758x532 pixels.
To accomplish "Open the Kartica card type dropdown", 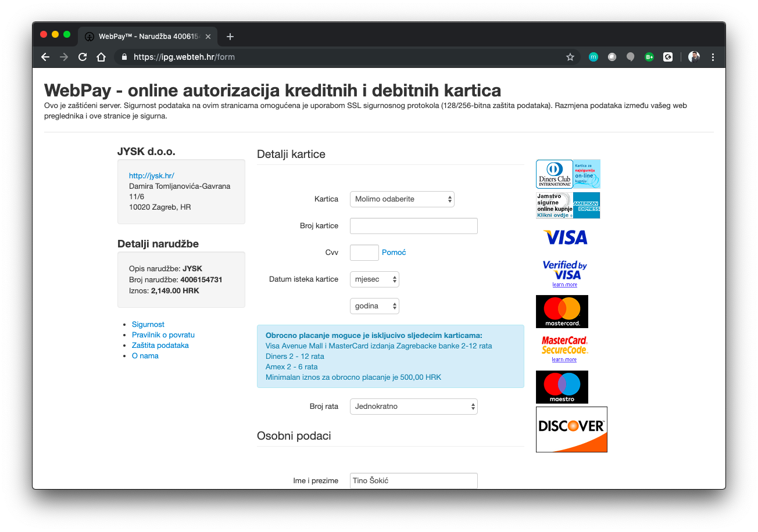I will (402, 199).
